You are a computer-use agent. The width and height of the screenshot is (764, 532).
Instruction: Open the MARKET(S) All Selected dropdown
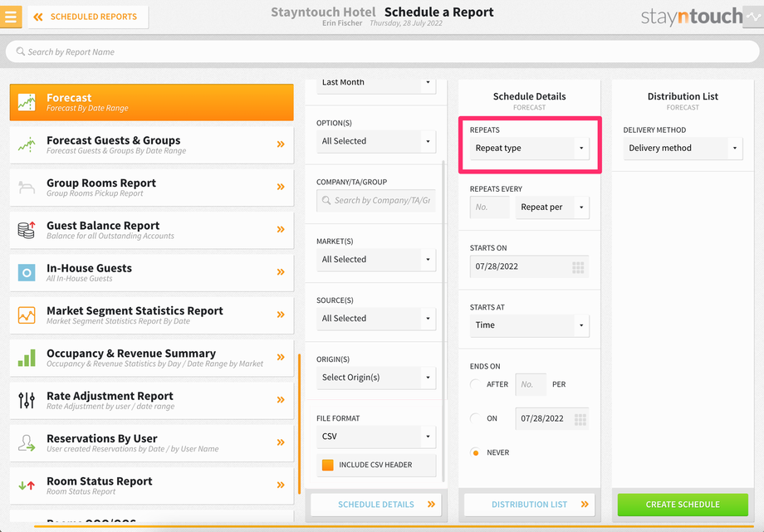tap(376, 260)
